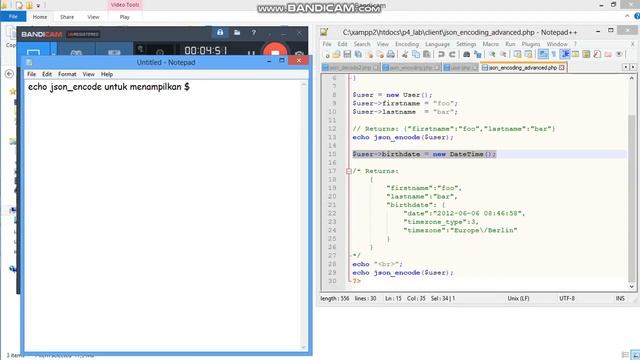Open Notepad++ Search menu
Image resolution: width=640 pixels, height=360 pixels.
pos(362,44)
